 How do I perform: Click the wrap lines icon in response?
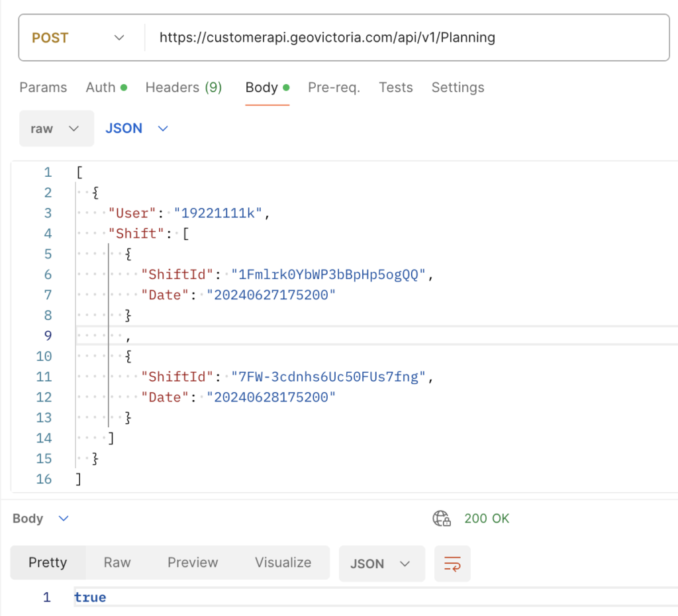452,564
